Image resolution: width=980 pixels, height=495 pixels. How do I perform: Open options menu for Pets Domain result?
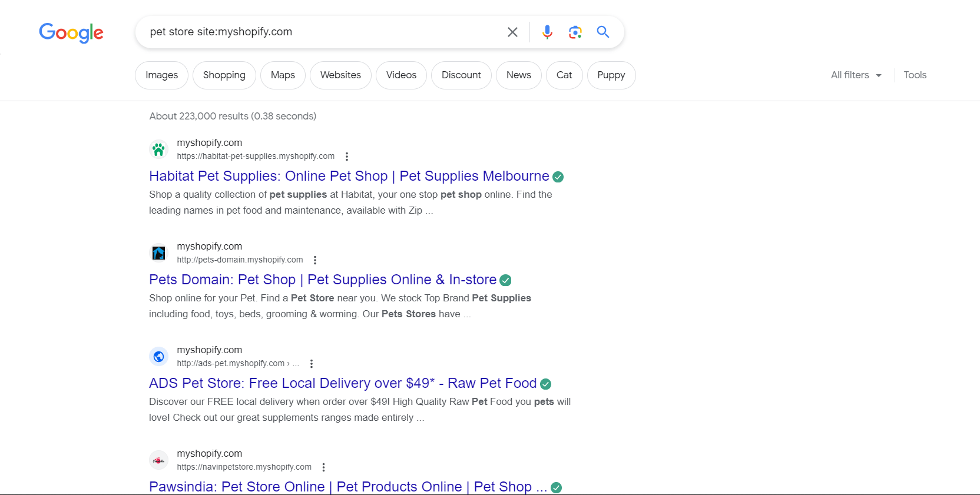315,260
